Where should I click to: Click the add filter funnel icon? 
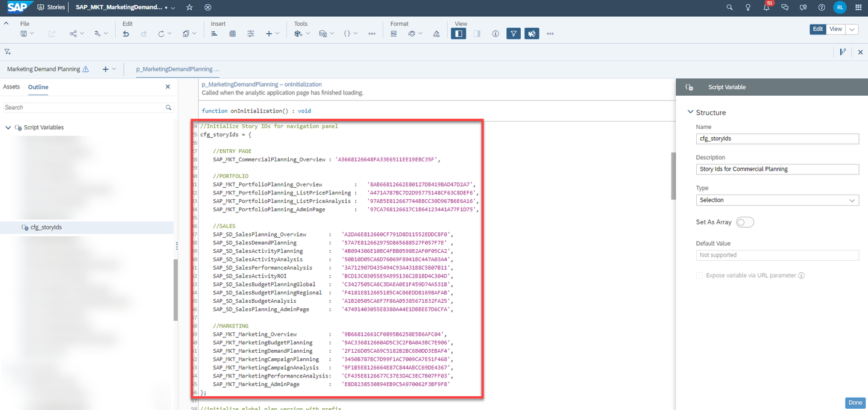point(7,52)
